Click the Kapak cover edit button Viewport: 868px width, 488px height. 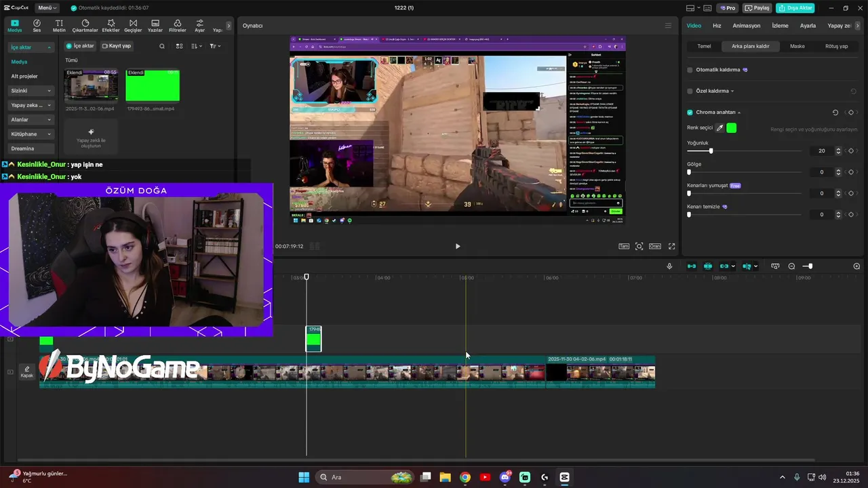pos(27,372)
